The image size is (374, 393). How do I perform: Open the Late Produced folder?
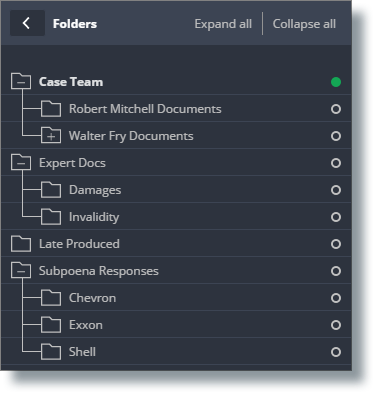[79, 244]
